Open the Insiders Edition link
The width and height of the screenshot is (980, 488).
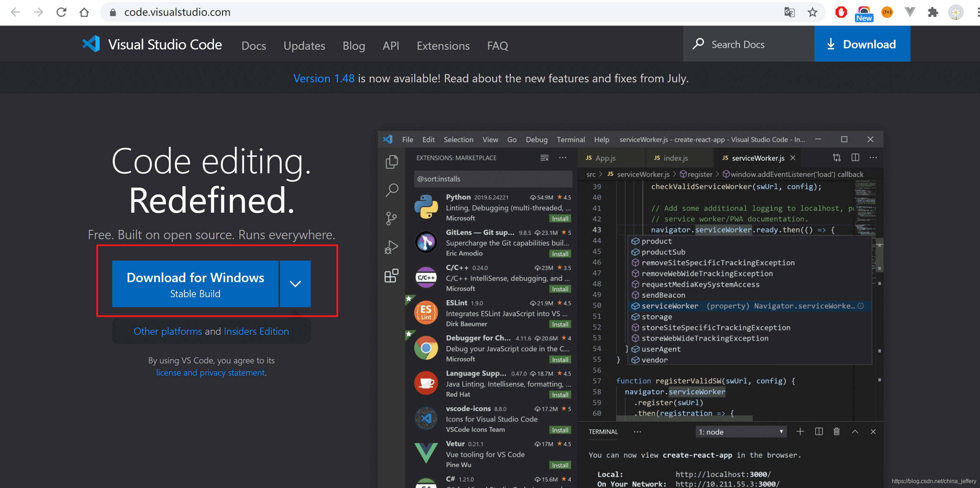point(256,331)
